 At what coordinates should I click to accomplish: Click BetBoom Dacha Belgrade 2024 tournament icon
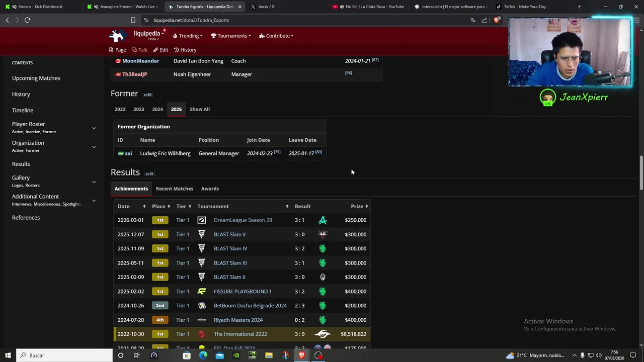(202, 306)
